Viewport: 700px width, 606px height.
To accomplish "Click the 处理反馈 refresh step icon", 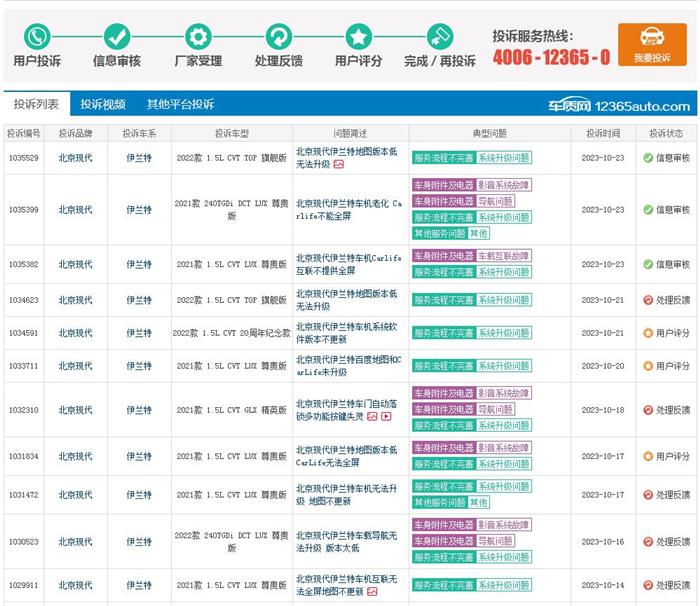I will tap(279, 37).
